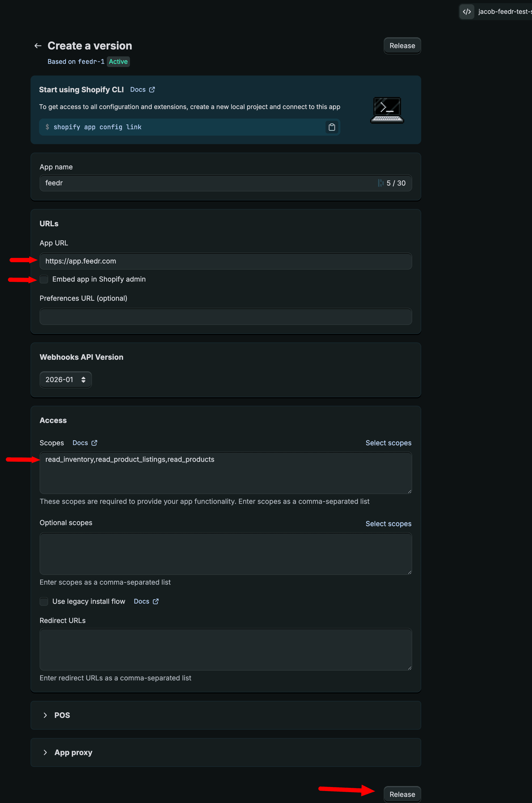Screen dimensions: 532x803
Task: Click Select scopes for required Scopes
Action: tap(388, 443)
